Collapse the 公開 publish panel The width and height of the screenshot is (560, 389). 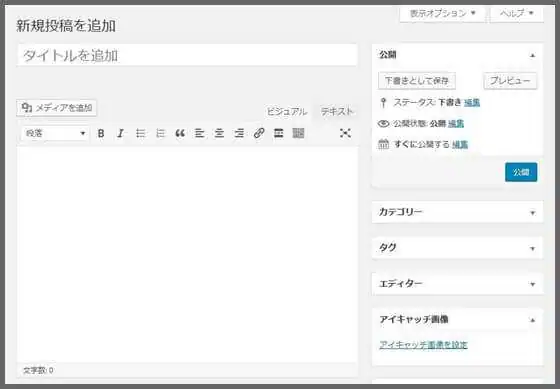532,55
